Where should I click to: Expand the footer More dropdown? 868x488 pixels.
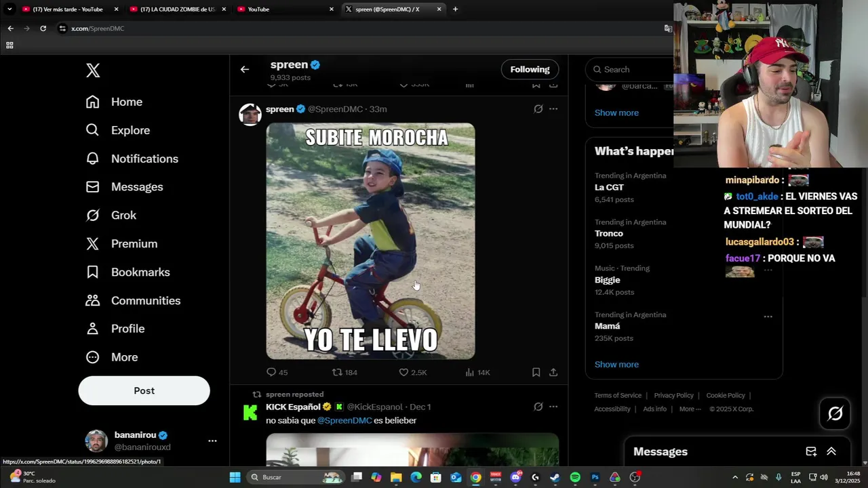pyautogui.click(x=690, y=409)
